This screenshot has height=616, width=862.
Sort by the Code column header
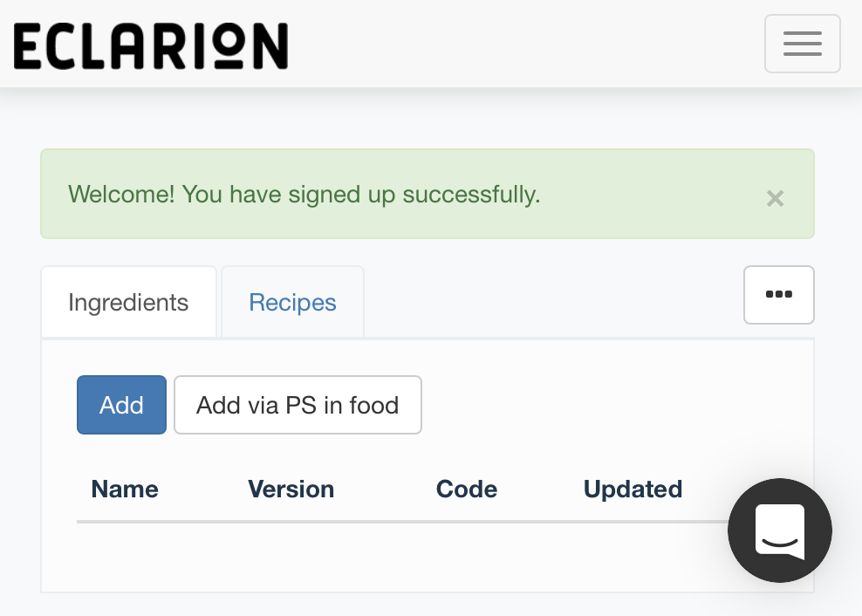pyautogui.click(x=466, y=489)
